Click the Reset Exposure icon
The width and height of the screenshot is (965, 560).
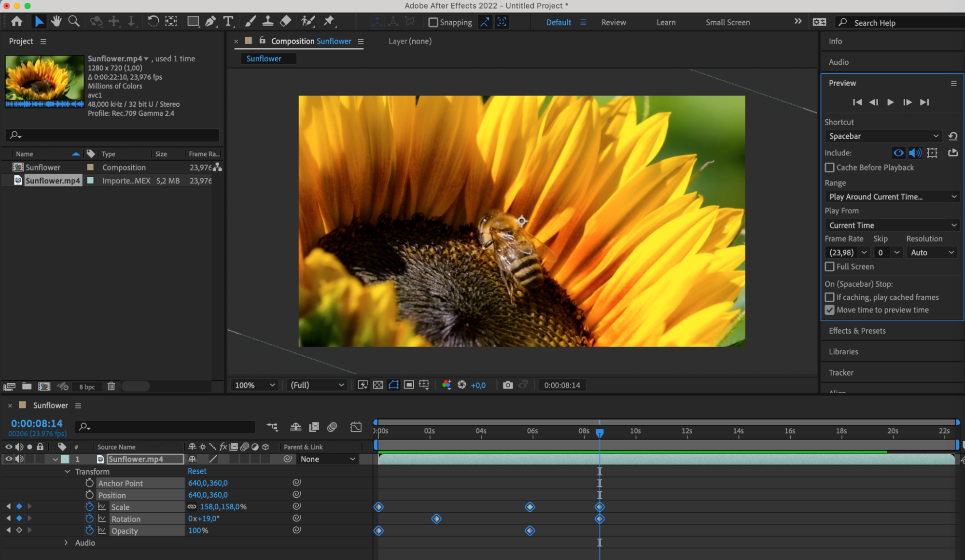click(x=462, y=385)
